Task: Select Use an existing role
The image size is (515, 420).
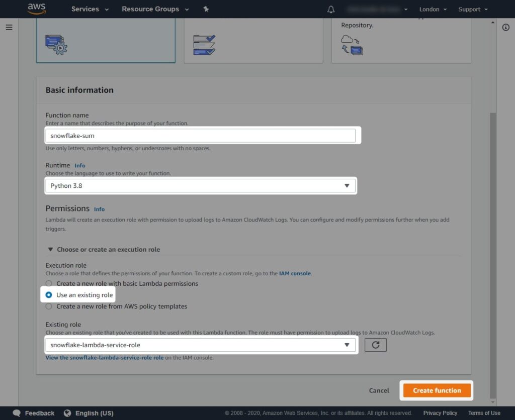Action: [49, 295]
